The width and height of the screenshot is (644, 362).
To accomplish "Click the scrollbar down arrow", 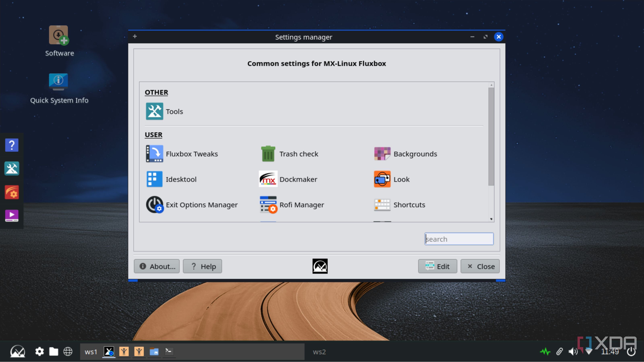I will (x=491, y=219).
